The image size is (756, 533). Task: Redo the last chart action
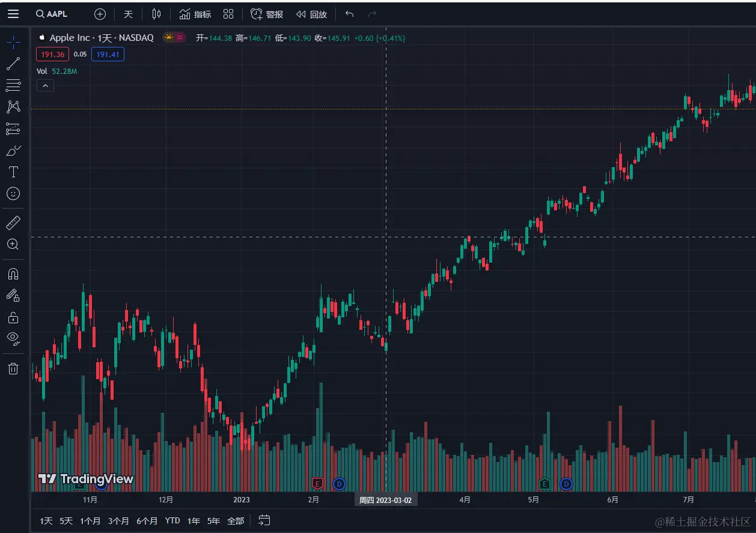372,14
